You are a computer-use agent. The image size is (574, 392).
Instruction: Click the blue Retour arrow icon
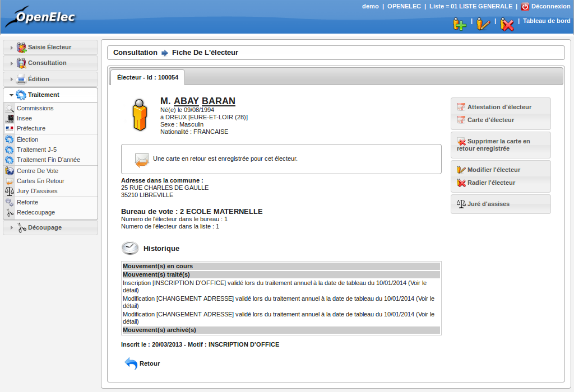(x=131, y=363)
